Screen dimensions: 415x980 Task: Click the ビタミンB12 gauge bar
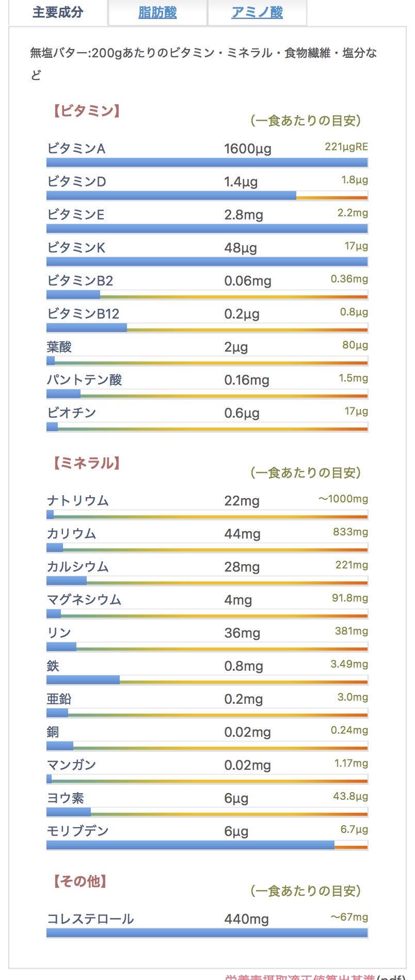[x=207, y=328]
